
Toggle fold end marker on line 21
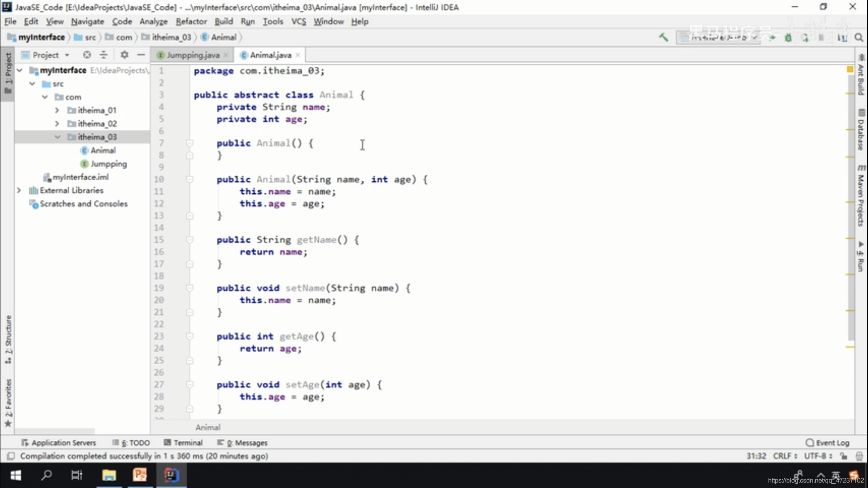click(x=189, y=312)
